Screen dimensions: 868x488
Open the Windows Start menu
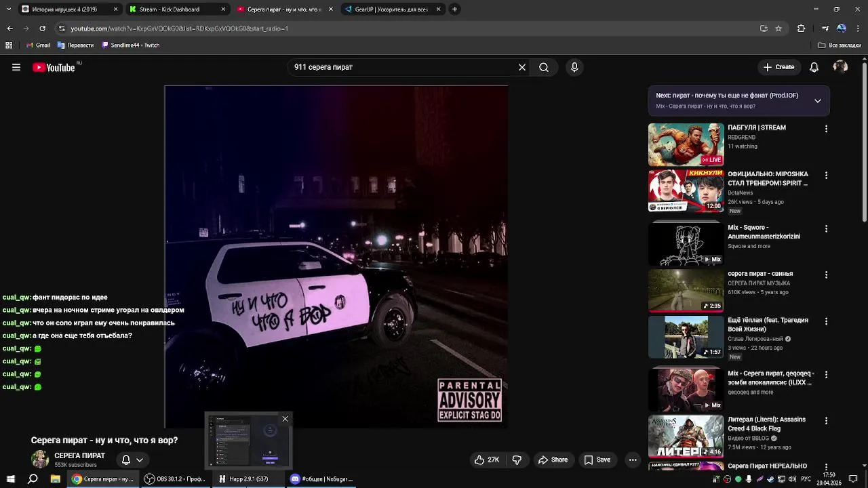(x=10, y=479)
